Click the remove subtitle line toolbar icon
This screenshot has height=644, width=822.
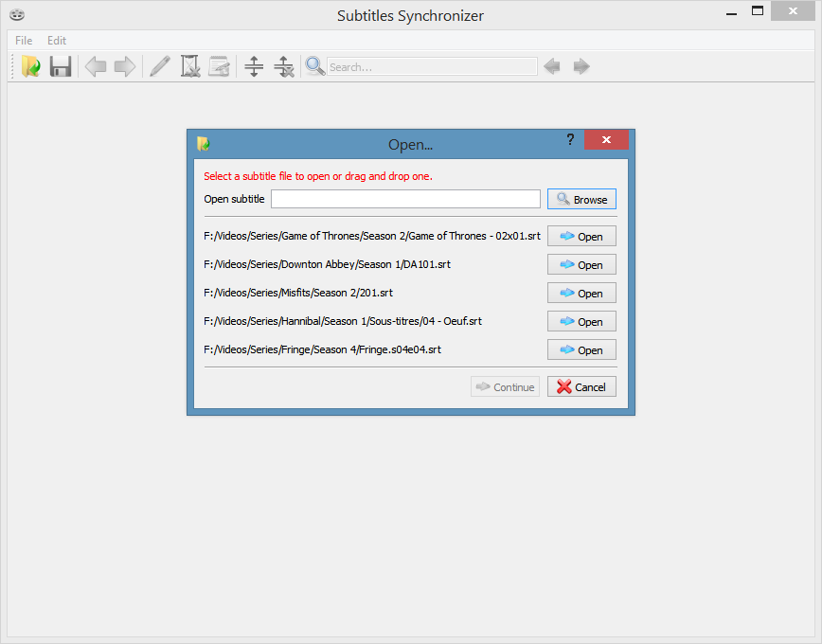click(x=283, y=66)
